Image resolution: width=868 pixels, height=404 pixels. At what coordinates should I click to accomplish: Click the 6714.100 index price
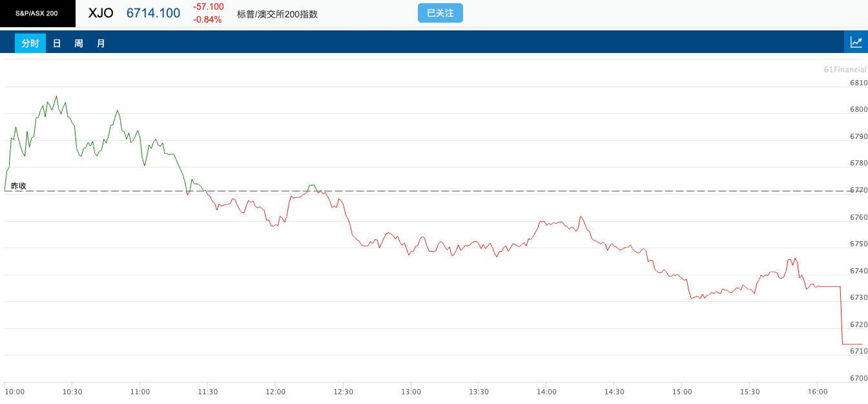pyautogui.click(x=153, y=13)
